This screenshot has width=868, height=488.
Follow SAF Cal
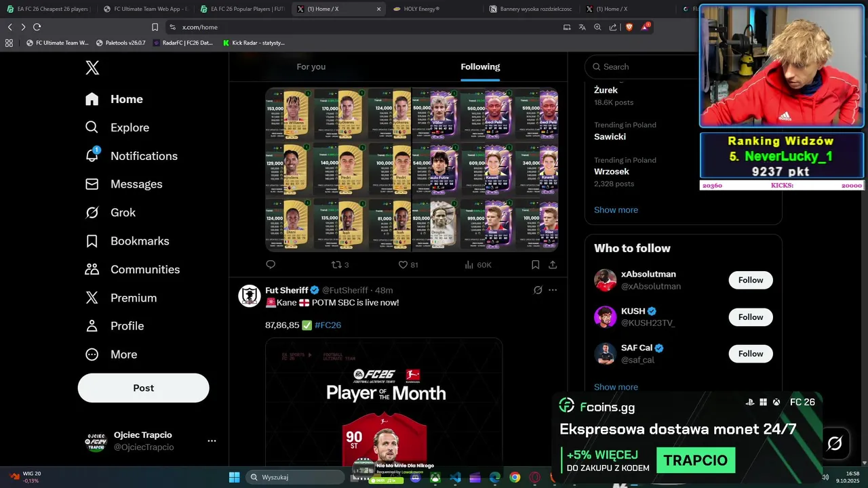coord(751,354)
